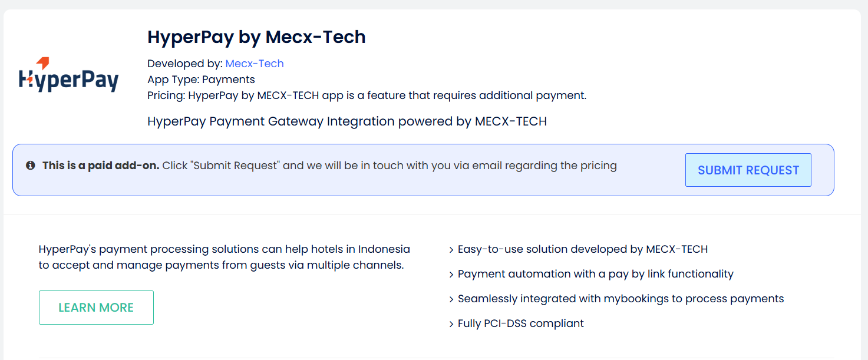Click the "Easy-to-use solution developed by MECX-TECH" text
The height and width of the screenshot is (360, 868).
582,249
